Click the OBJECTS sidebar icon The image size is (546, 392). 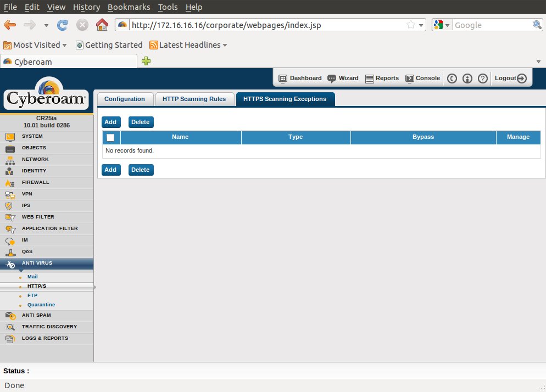point(10,148)
